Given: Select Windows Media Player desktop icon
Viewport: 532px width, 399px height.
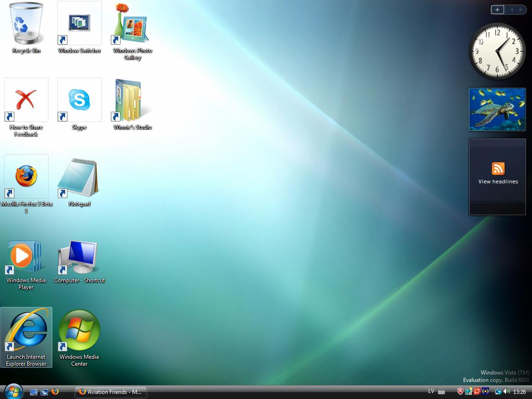Looking at the screenshot, I should coord(26,265).
